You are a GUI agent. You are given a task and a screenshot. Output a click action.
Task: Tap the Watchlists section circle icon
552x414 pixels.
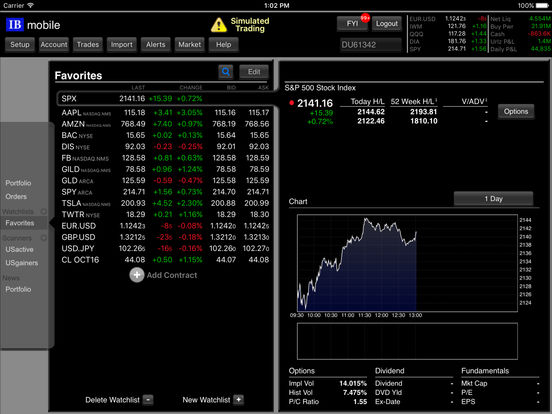pyautogui.click(x=44, y=211)
